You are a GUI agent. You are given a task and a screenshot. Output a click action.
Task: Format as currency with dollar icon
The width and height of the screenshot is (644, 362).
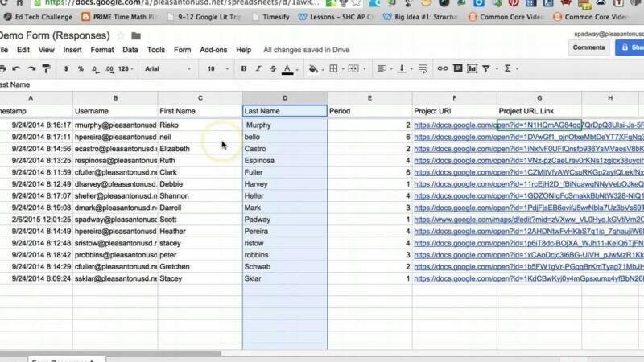66,69
